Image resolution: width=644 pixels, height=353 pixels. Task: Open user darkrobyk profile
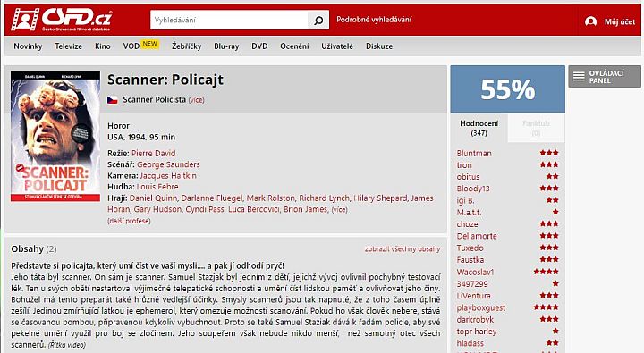click(475, 319)
